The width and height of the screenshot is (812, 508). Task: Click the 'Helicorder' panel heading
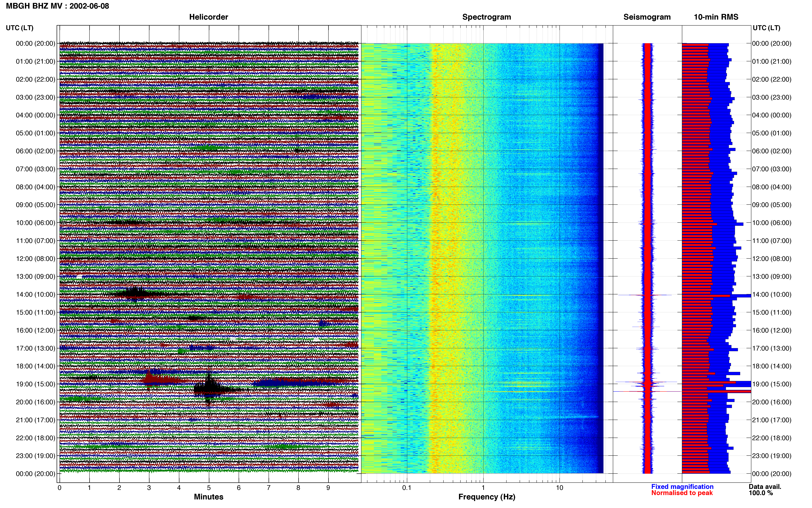(x=209, y=17)
